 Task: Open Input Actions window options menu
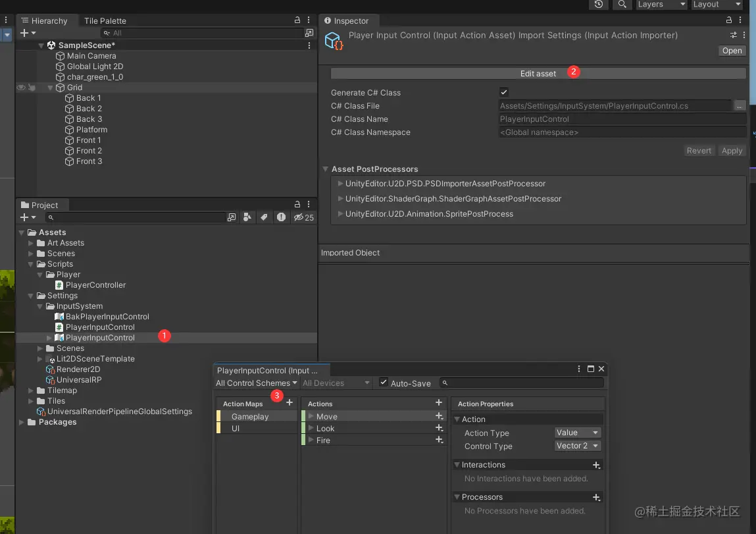tap(578, 369)
